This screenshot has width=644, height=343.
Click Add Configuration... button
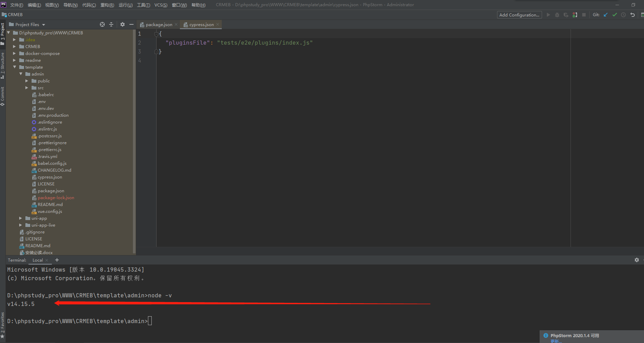[x=519, y=15]
